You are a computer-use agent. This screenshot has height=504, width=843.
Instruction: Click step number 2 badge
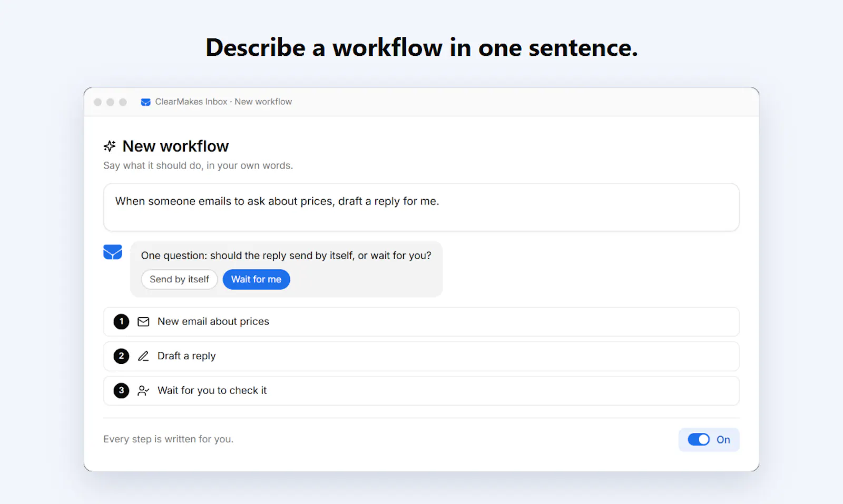coord(121,356)
